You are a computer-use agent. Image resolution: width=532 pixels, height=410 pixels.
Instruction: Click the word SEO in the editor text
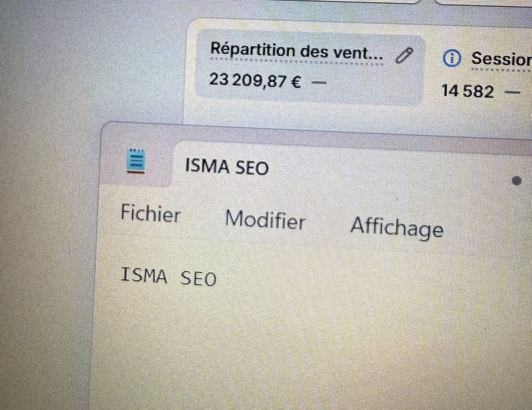pos(199,278)
